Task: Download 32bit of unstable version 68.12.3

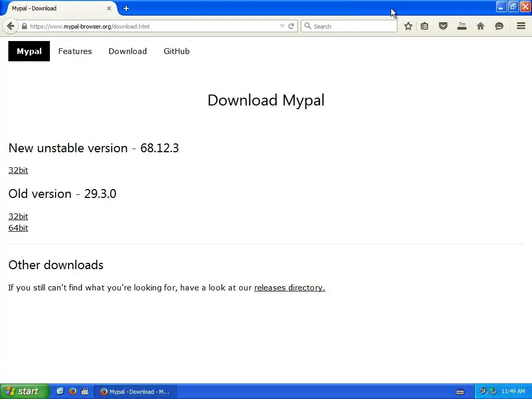Action: [18, 170]
